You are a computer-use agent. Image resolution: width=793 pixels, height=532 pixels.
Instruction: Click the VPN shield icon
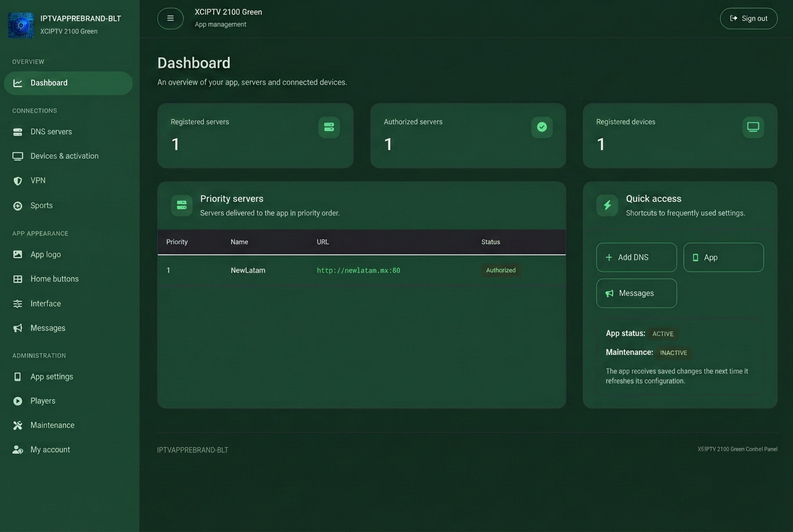tap(18, 181)
